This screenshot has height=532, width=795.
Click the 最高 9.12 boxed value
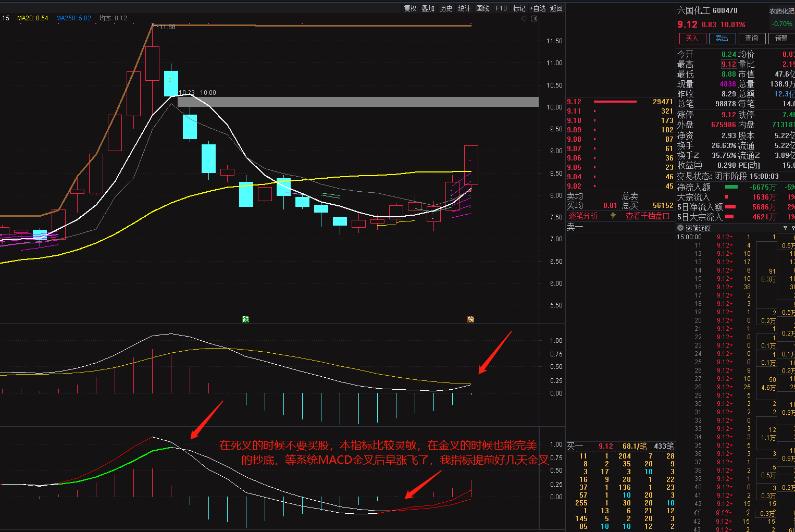(x=729, y=64)
